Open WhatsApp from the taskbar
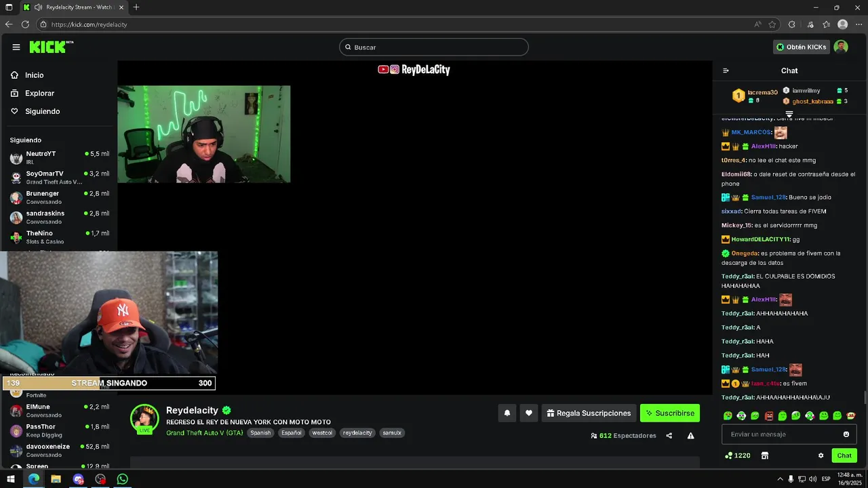This screenshot has height=488, width=868. (122, 479)
